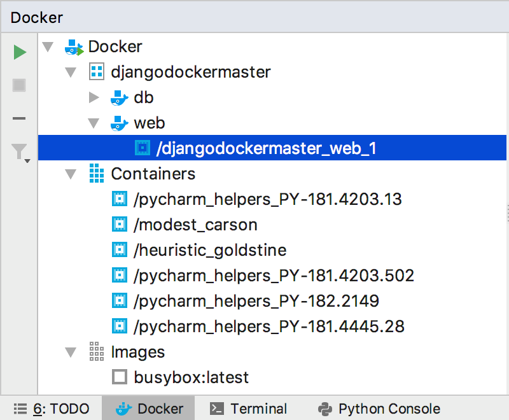Click the Docker whale root icon
Viewport: 509px width, 420px height.
click(x=74, y=47)
